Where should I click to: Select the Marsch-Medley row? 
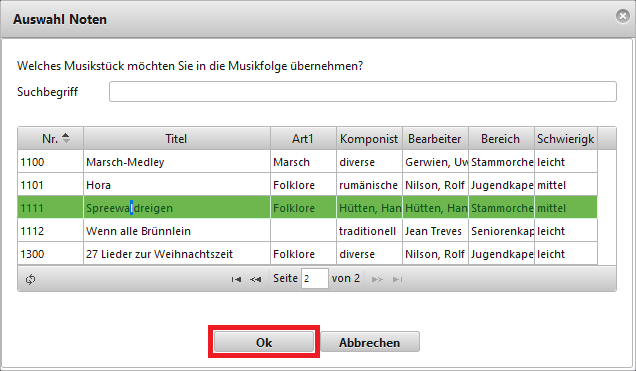pos(307,162)
